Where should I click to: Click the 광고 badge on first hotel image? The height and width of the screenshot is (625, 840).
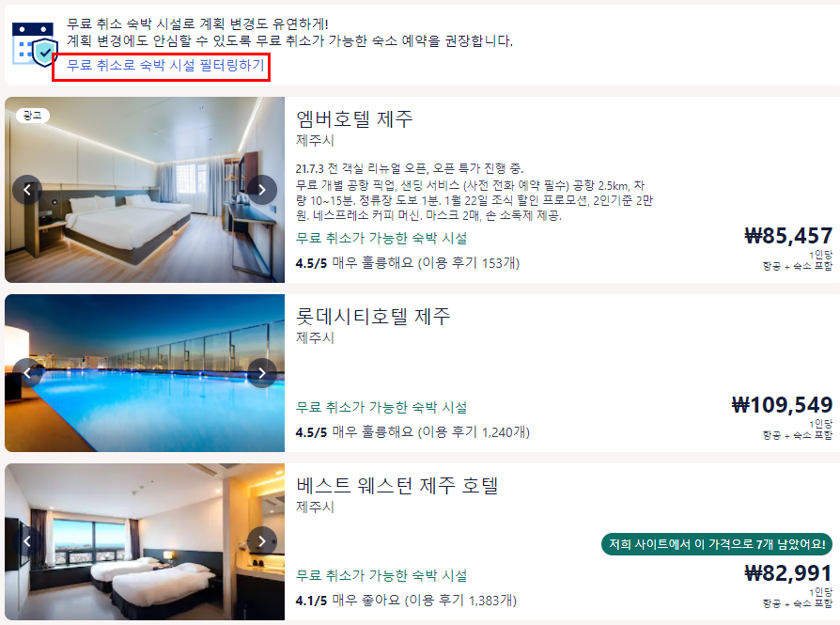point(33,116)
